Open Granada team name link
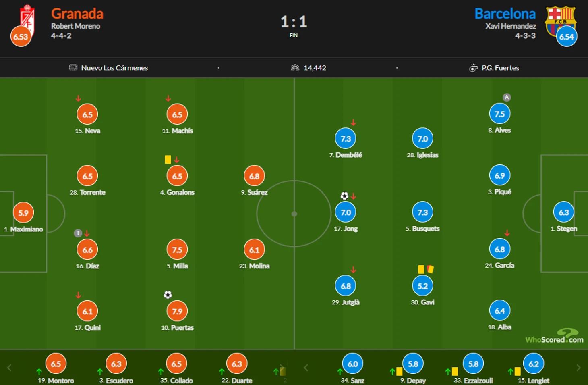This screenshot has height=385, width=588. click(77, 14)
